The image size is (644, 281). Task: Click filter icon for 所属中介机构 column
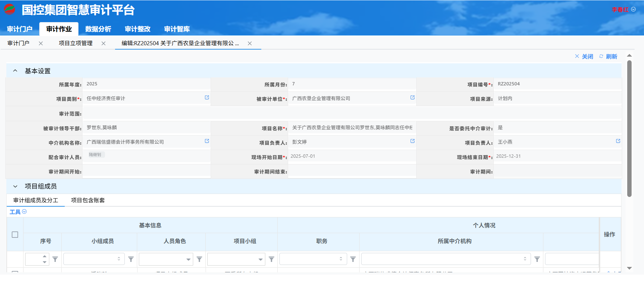[537, 259]
